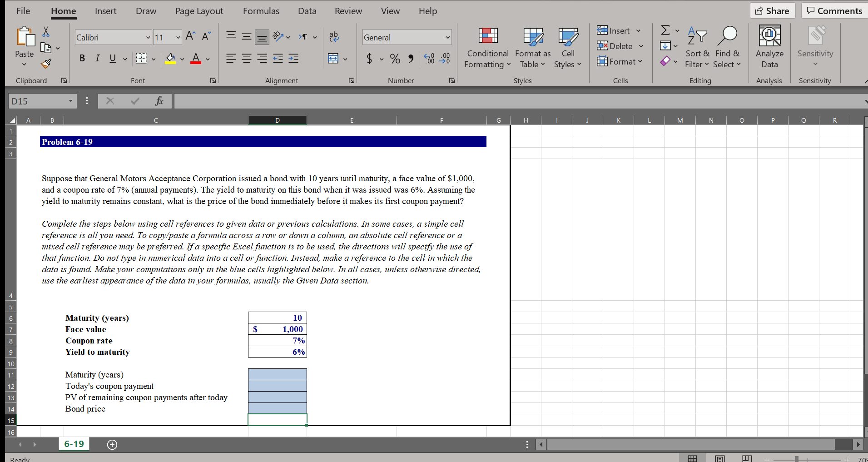Click the Paste clipboard icon
The width and height of the screenshot is (868, 462).
tap(25, 37)
